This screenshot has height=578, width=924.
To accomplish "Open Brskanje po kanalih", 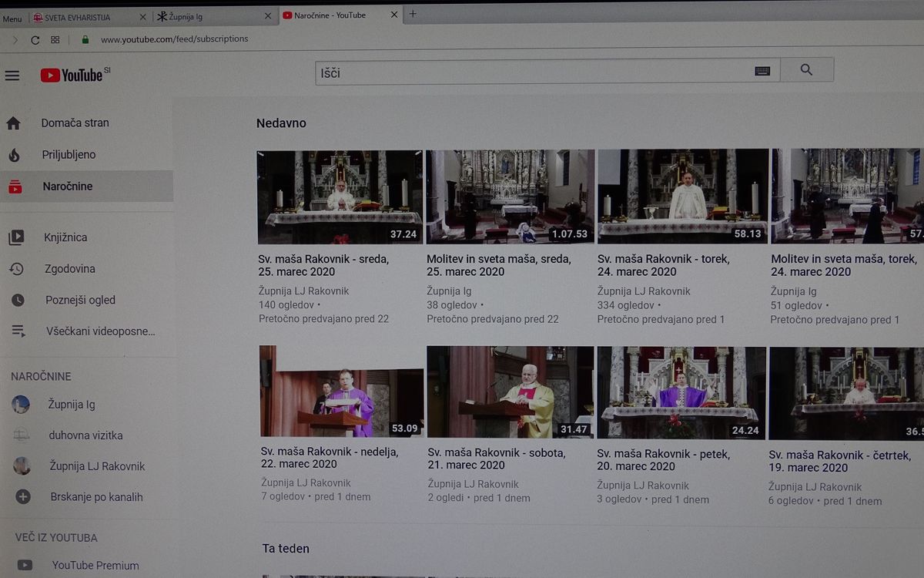I will (x=96, y=497).
